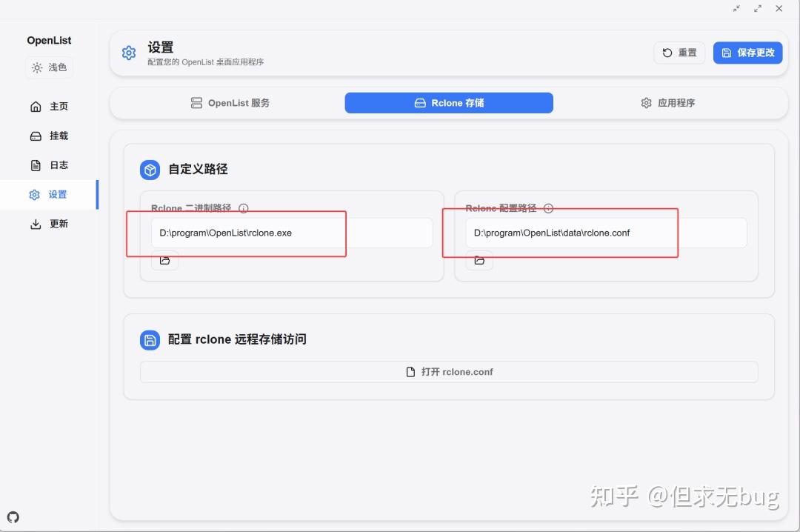800x532 pixels.
Task: Click the gear icon next to 设置 title
Action: tap(129, 53)
